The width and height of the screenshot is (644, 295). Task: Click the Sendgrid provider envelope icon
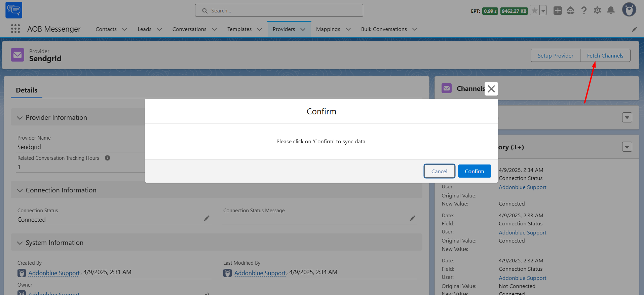(17, 55)
